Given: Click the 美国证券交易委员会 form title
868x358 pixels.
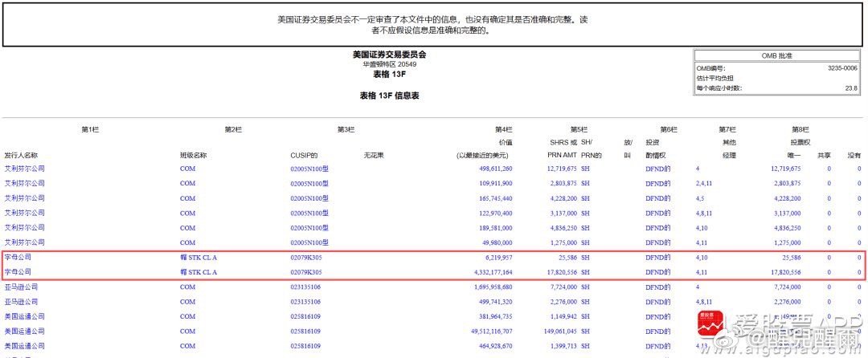Looking at the screenshot, I should (390, 55).
